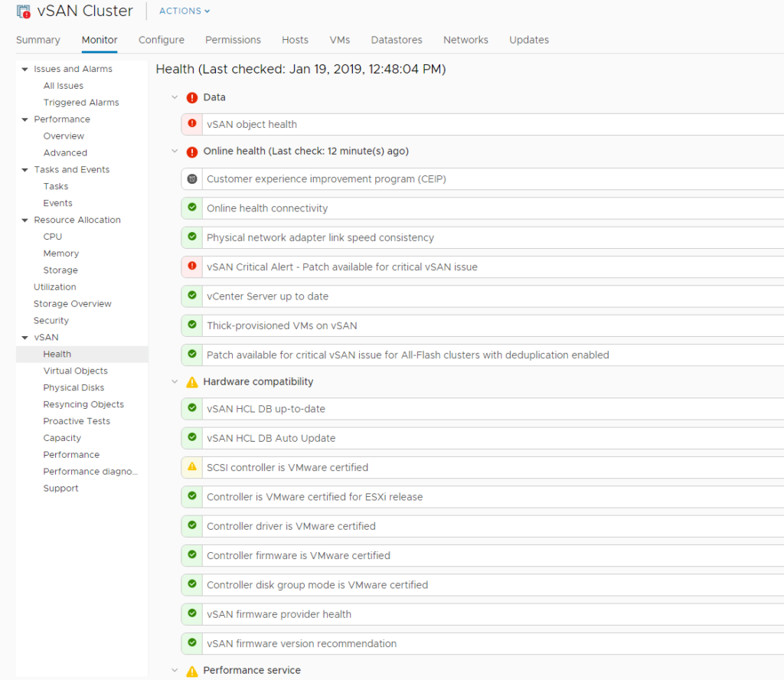
Task: Open the Networks tab
Action: (x=465, y=40)
